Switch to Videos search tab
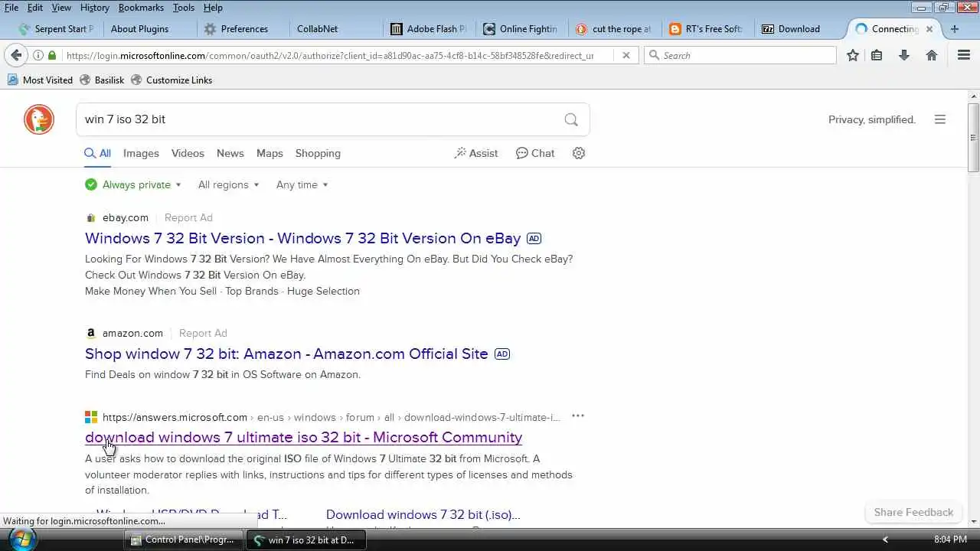Image resolution: width=980 pixels, height=551 pixels. (x=188, y=153)
